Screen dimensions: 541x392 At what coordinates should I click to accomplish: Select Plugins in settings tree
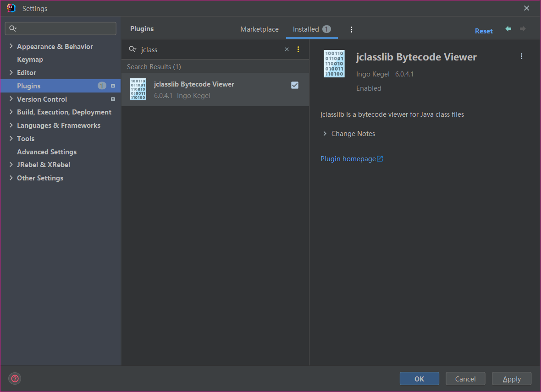61,86
